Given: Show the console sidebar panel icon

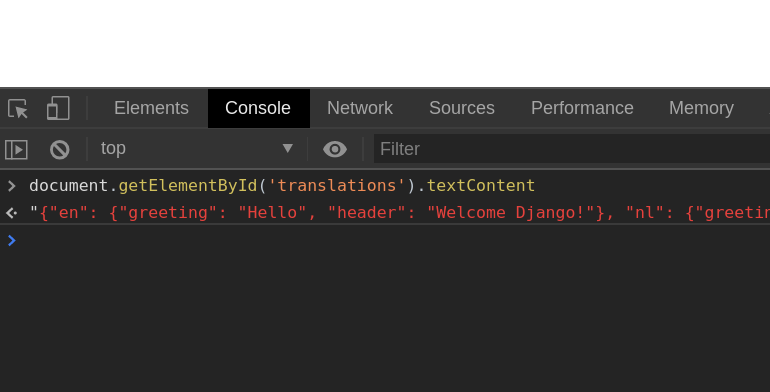Looking at the screenshot, I should point(16,149).
